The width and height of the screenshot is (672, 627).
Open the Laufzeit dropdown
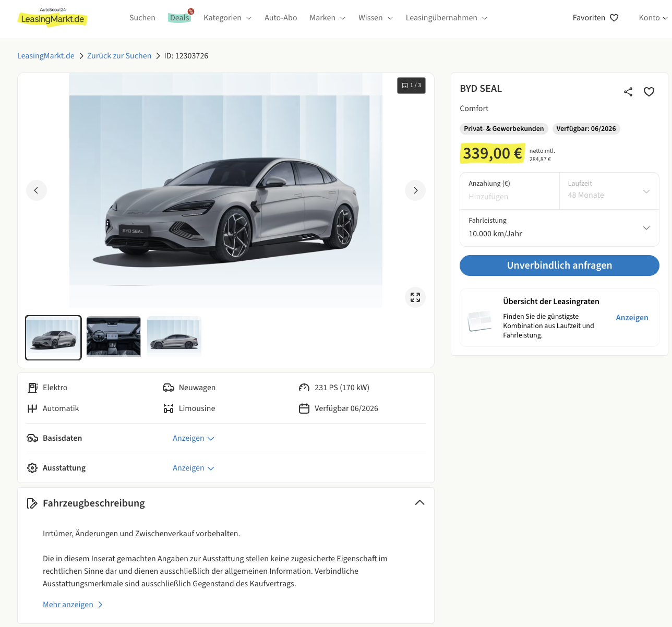609,191
